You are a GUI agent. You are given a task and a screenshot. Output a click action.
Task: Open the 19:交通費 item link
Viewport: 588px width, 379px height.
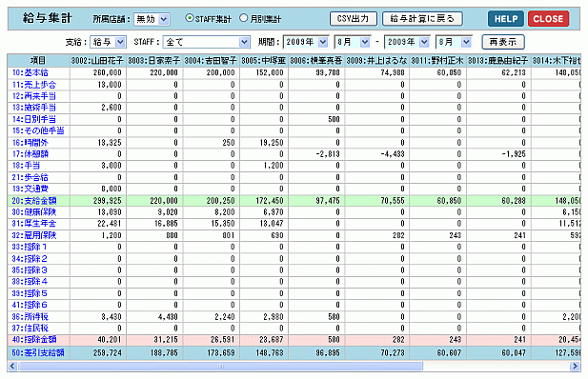(x=30, y=189)
